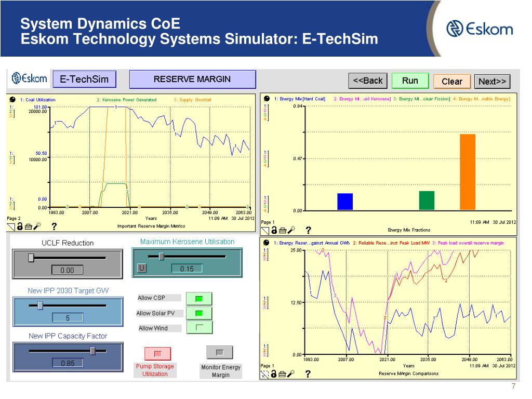
Task: Start the simulation with Run button
Action: 410,81
